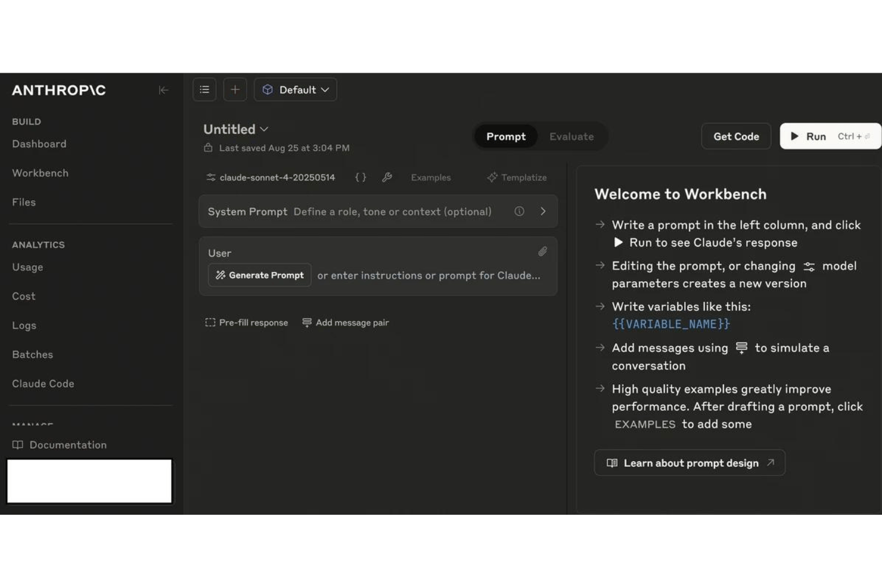882x588 pixels.
Task: Open model settings claude-sonnet-4-20250514
Action: pyautogui.click(x=271, y=178)
